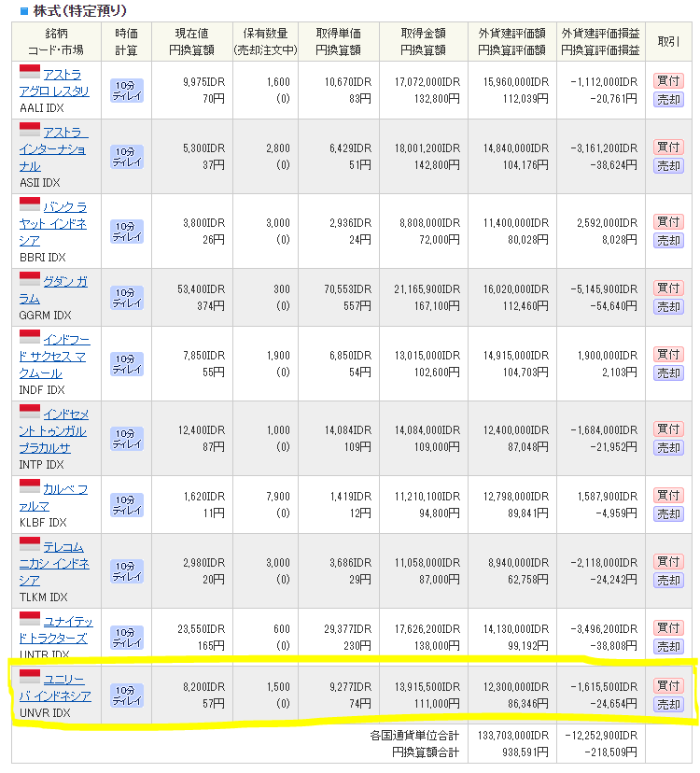Open the ユニリーバ インドネシア stock link
The width and height of the screenshot is (700, 773).
(x=55, y=688)
